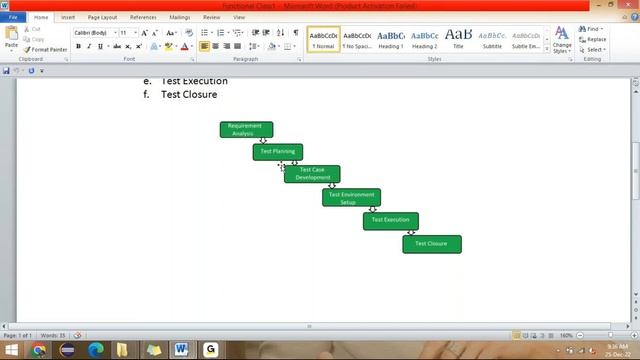The height and width of the screenshot is (360, 640).
Task: Toggle Italic formatting
Action: click(89, 47)
